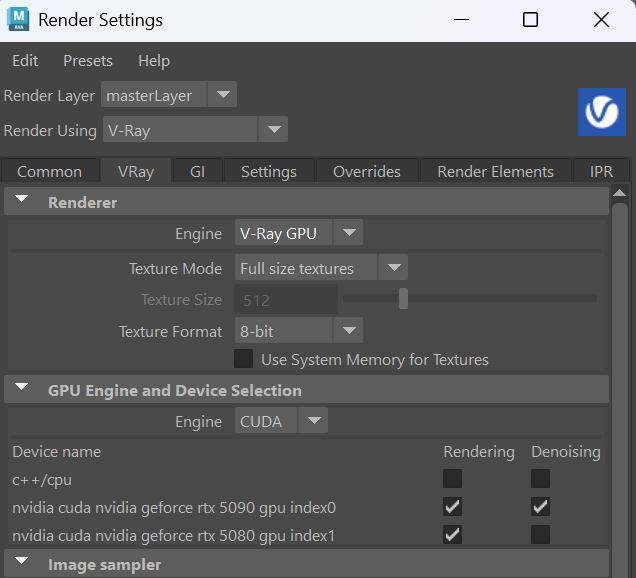Disable denoising on the RTX 5090
The width and height of the screenshot is (636, 578).
click(x=541, y=507)
